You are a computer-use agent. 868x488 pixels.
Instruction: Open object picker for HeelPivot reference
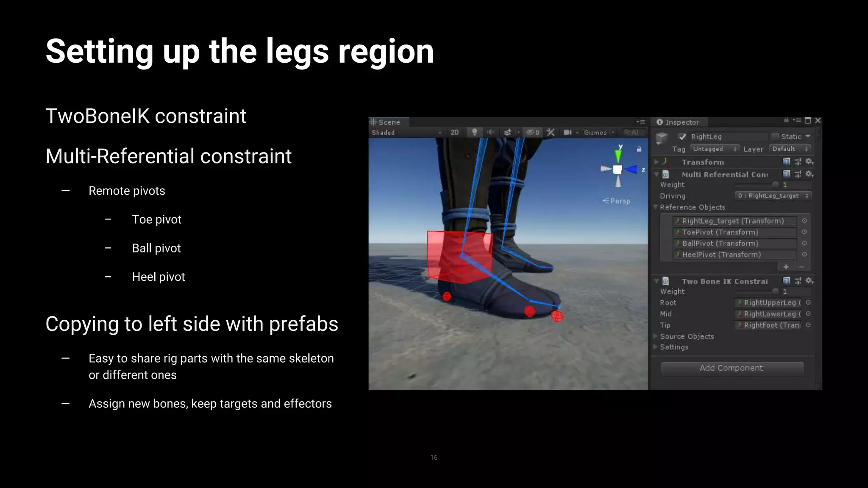pyautogui.click(x=804, y=255)
